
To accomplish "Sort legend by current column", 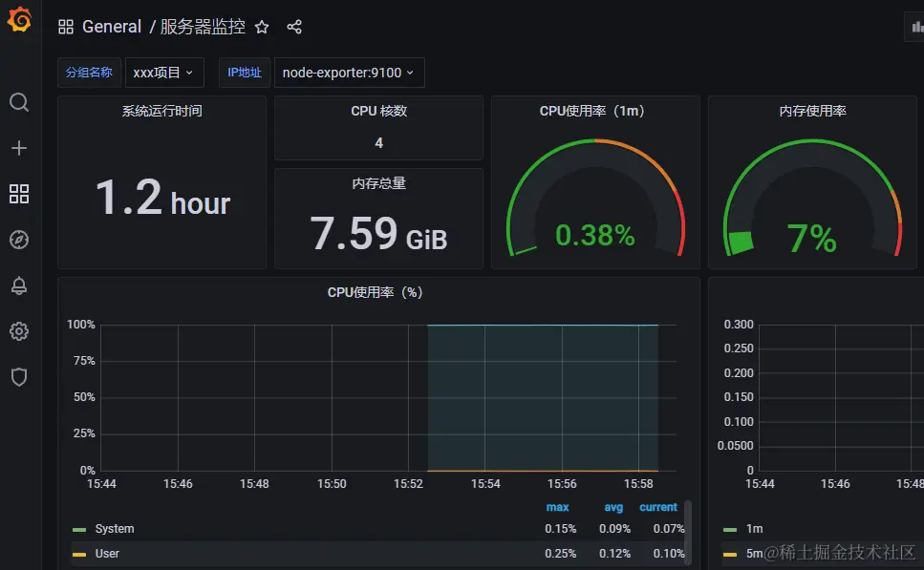I will [x=658, y=507].
